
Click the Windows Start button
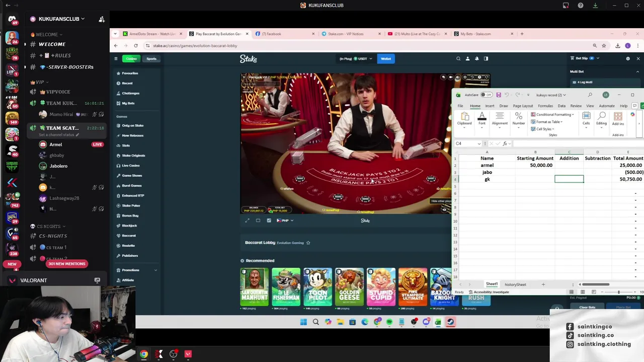click(x=303, y=322)
